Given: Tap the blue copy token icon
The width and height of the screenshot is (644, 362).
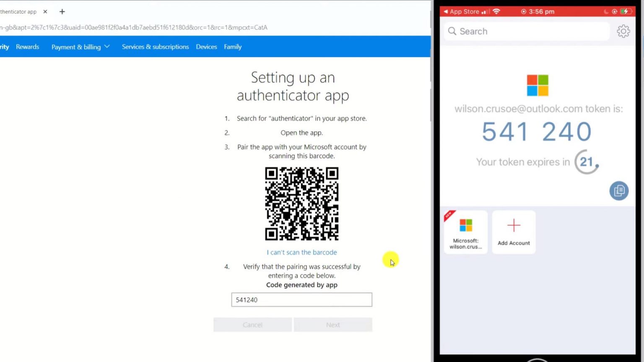Looking at the screenshot, I should click(x=619, y=191).
